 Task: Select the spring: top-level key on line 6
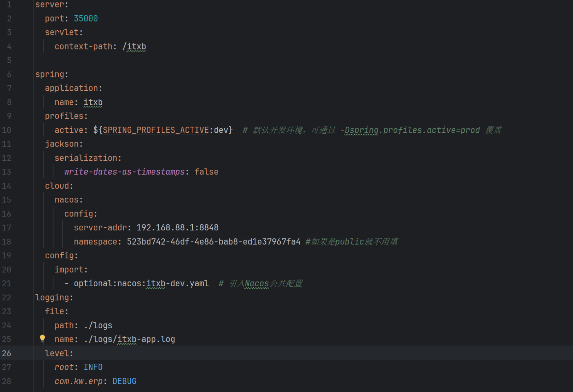pyautogui.click(x=51, y=74)
